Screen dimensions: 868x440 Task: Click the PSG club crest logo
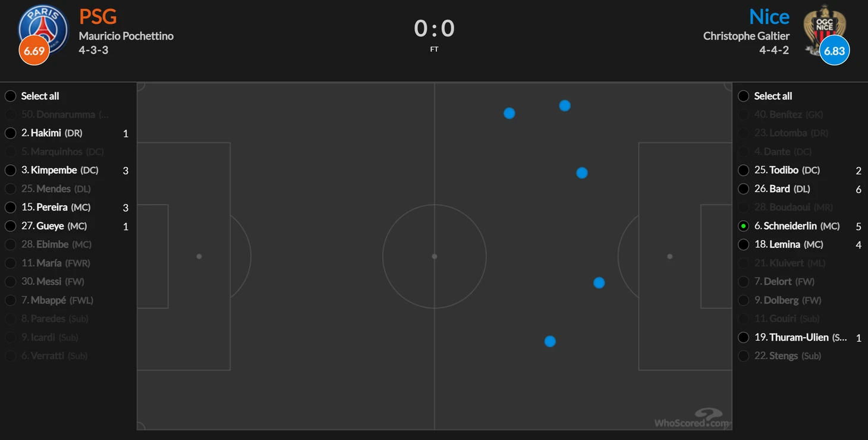43,29
